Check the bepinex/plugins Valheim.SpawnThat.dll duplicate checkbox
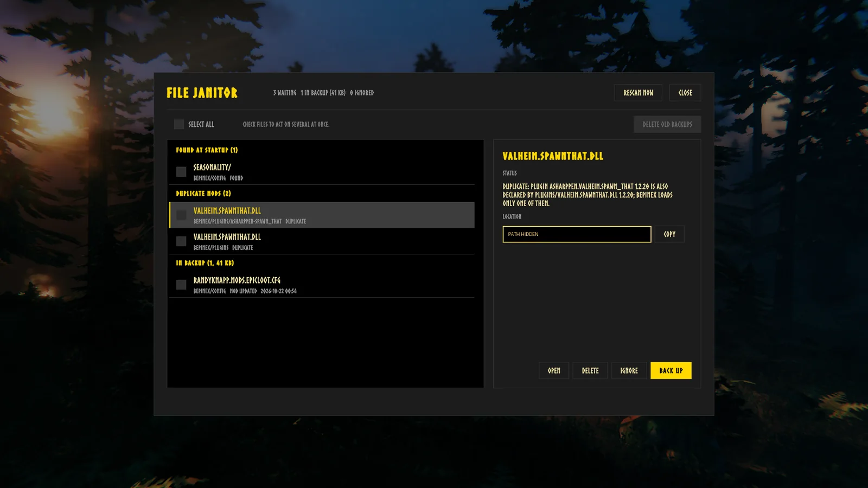Screen dimensions: 868x488 click(181, 241)
